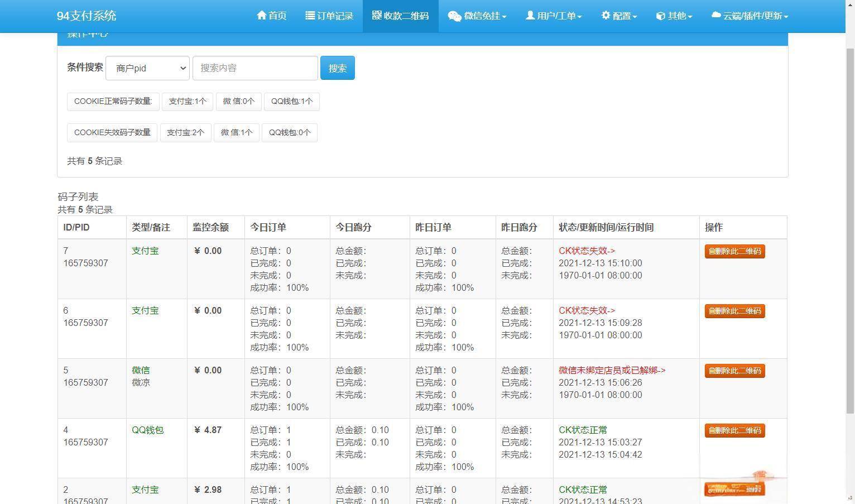Image resolution: width=855 pixels, height=504 pixels.
Task: Select the 收款二维码 nav tab
Action: pos(401,16)
